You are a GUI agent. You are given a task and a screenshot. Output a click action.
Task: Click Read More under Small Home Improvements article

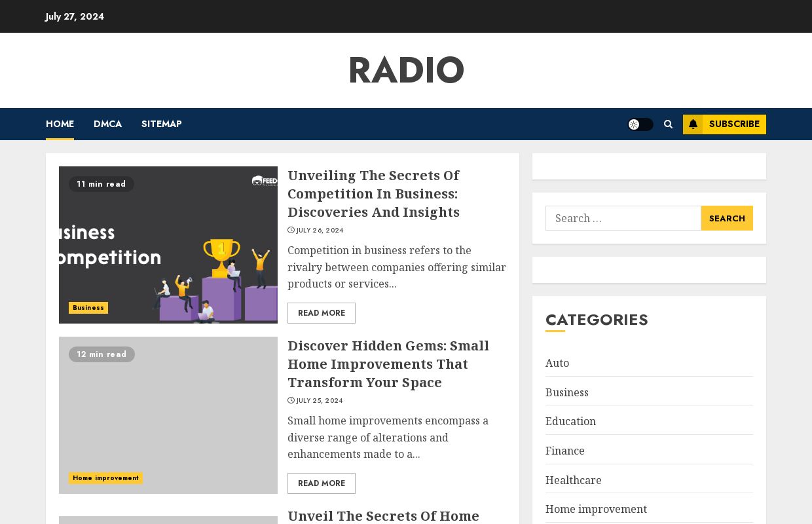[x=322, y=483]
